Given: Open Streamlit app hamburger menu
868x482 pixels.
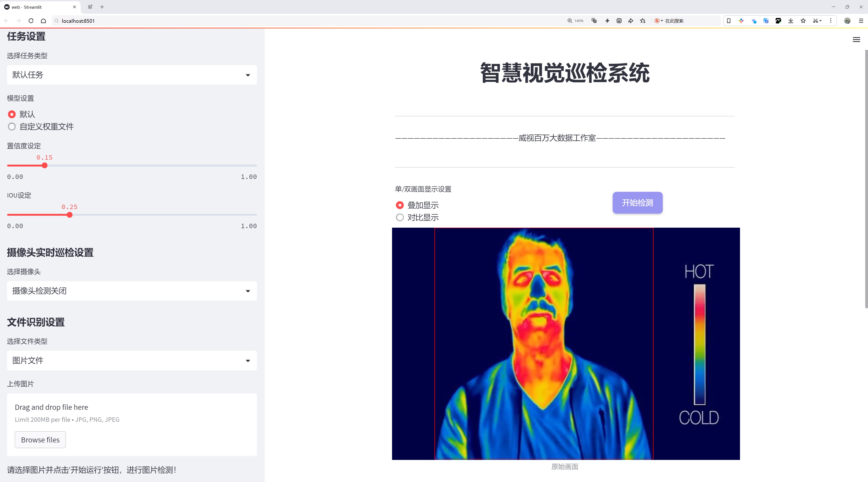Looking at the screenshot, I should point(856,39).
